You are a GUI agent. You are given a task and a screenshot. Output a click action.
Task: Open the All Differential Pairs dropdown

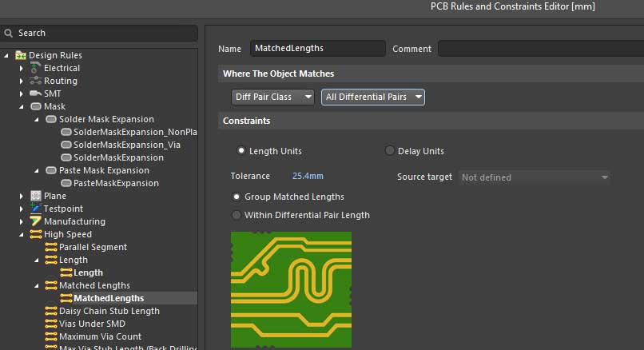pos(372,97)
